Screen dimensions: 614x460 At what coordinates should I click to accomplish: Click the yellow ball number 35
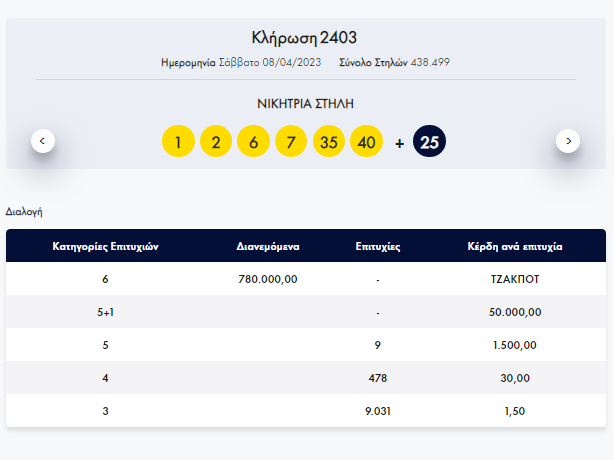(x=329, y=141)
